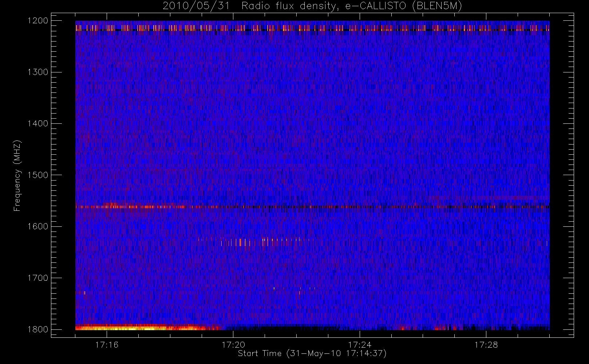Select the 1600 frequency axis label

click(38, 226)
